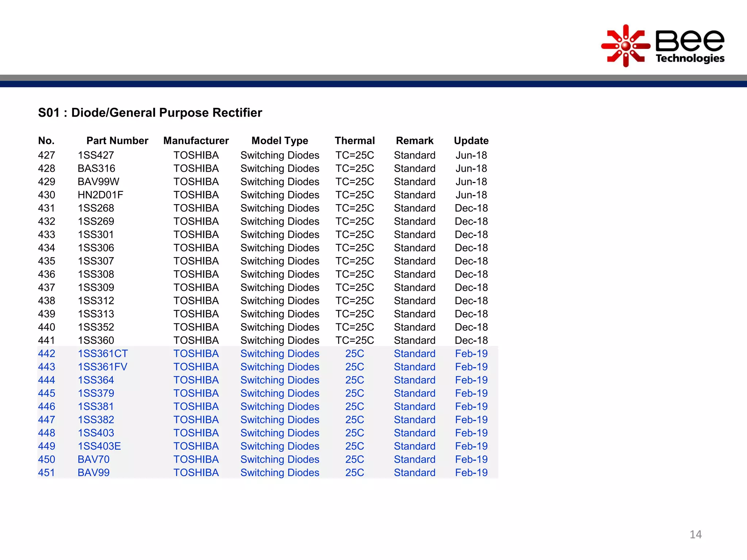Select part HN2D01F in row 430
Screen dimensions: 747x560
(100, 195)
